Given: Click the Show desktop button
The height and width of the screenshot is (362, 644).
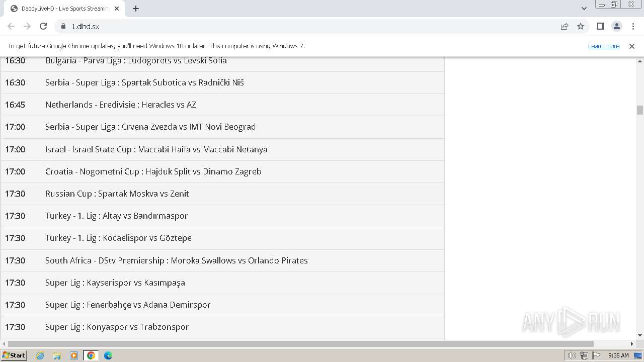Looking at the screenshot, I should point(638,355).
